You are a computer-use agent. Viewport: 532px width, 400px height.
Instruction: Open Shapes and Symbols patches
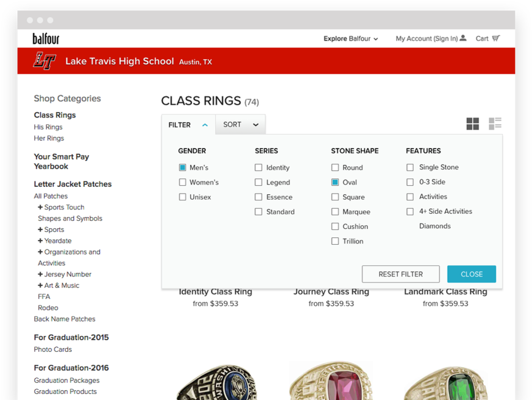point(70,219)
